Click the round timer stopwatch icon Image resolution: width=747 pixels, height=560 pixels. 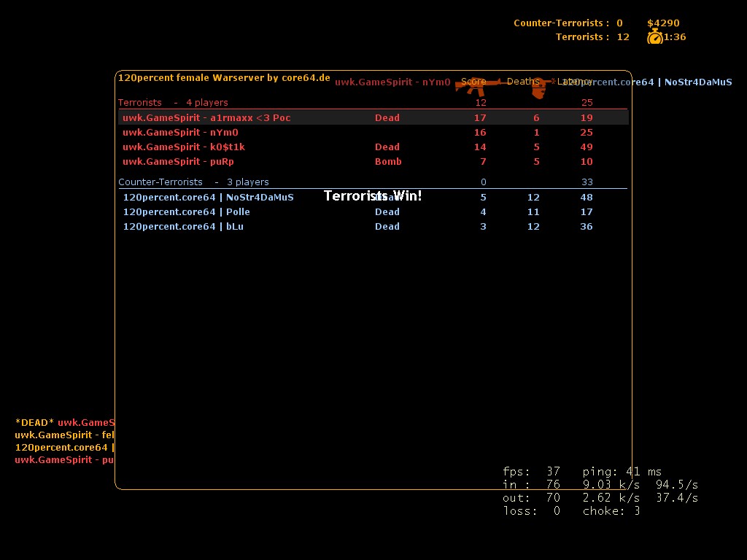coord(654,36)
